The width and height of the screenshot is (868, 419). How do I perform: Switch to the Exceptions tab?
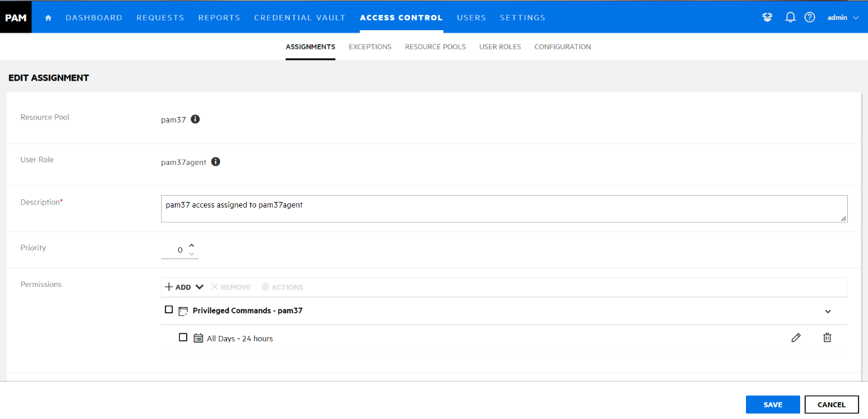pyautogui.click(x=370, y=47)
